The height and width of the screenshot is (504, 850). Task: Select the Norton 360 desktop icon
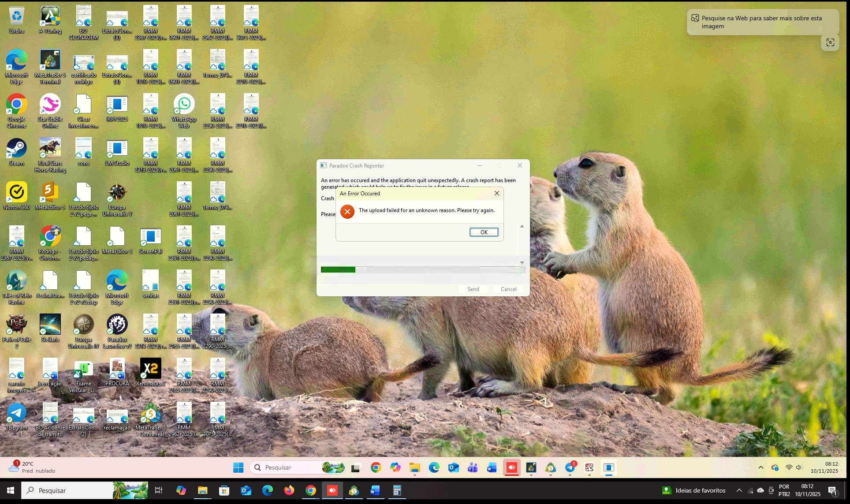pyautogui.click(x=16, y=196)
